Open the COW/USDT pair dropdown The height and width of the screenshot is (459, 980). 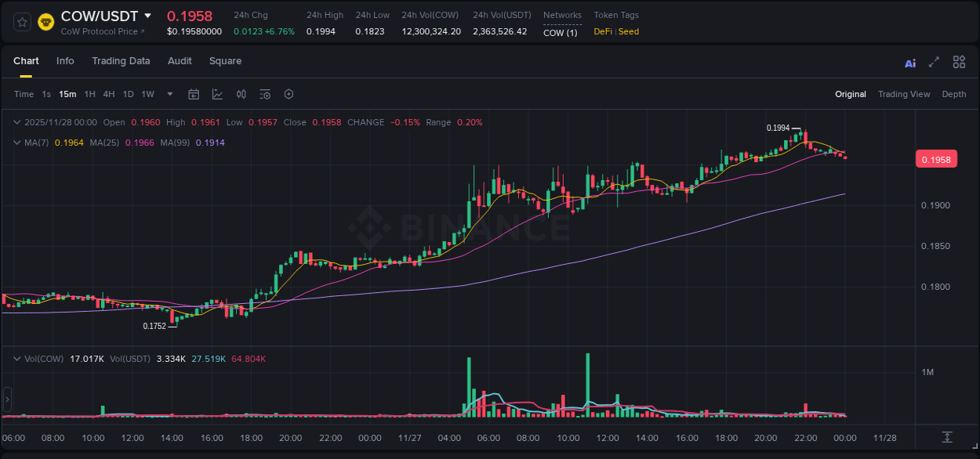coord(147,16)
